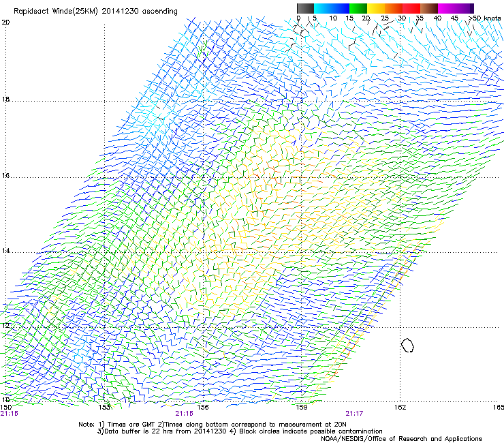
Task: Click the chart title 'Rapidsact Winds(25KM) 20141230 ascending'
Action: point(95,12)
